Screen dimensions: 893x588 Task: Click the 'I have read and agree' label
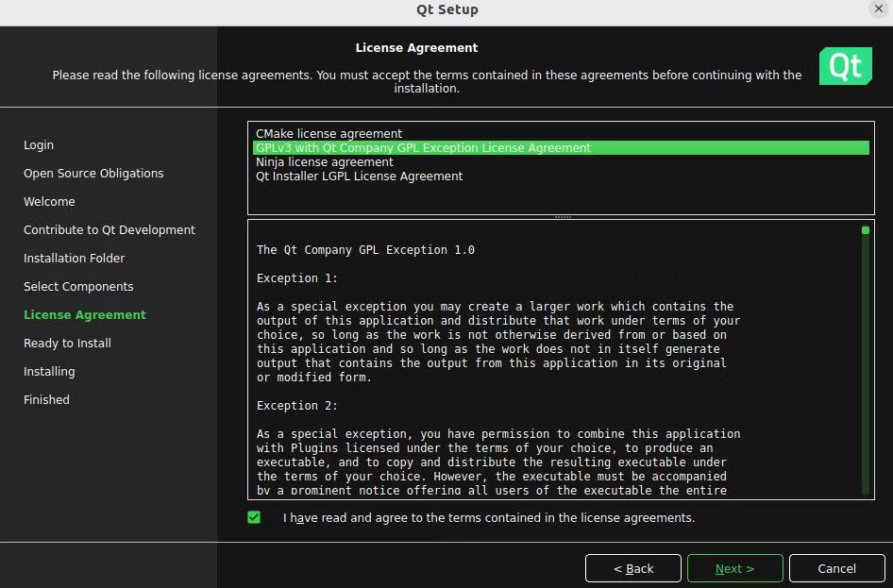coord(489,518)
